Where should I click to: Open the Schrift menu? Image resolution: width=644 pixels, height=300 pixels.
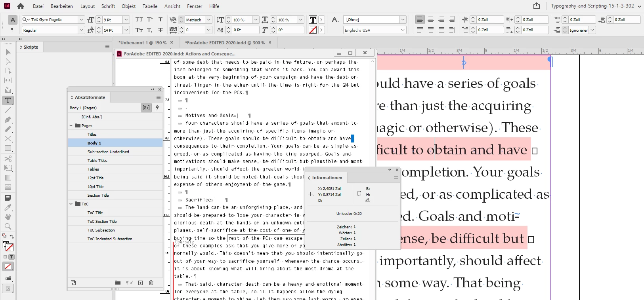click(x=108, y=6)
